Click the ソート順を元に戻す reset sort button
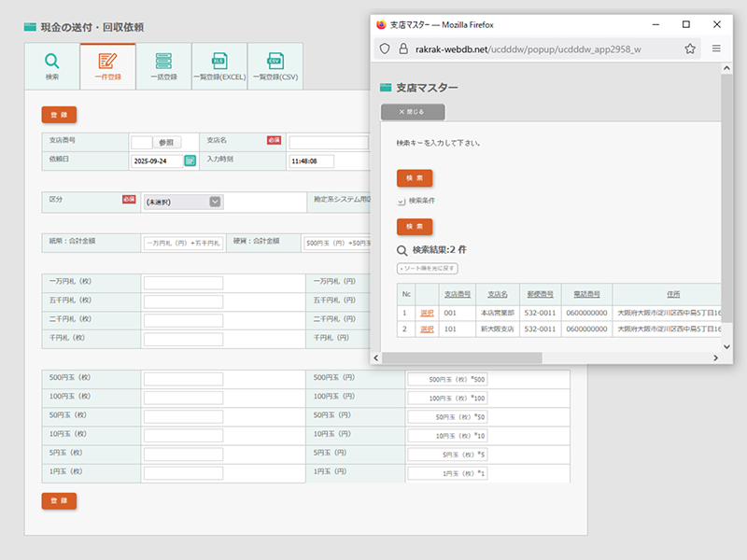The width and height of the screenshot is (747, 560). [427, 269]
